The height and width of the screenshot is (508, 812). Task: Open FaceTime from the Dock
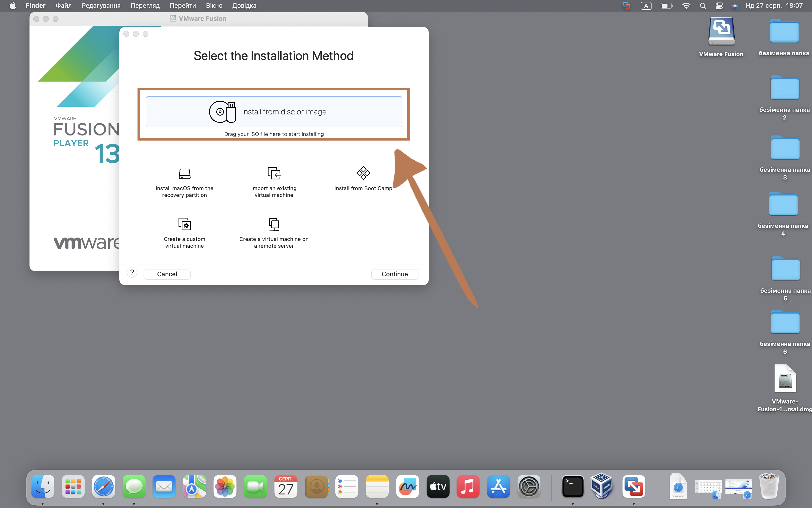coord(255,486)
